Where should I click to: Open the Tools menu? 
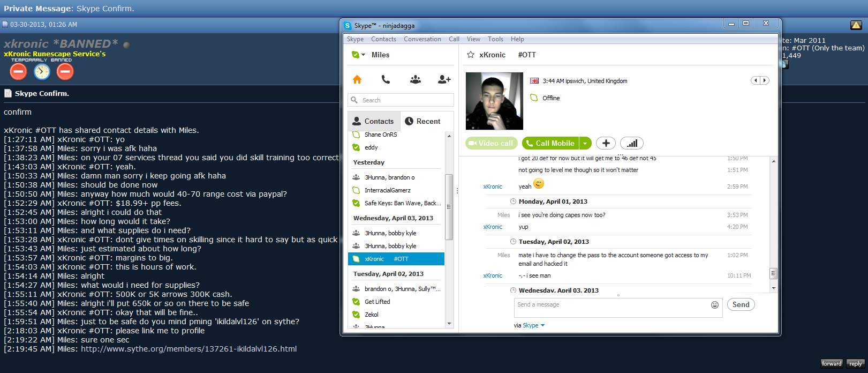click(495, 39)
